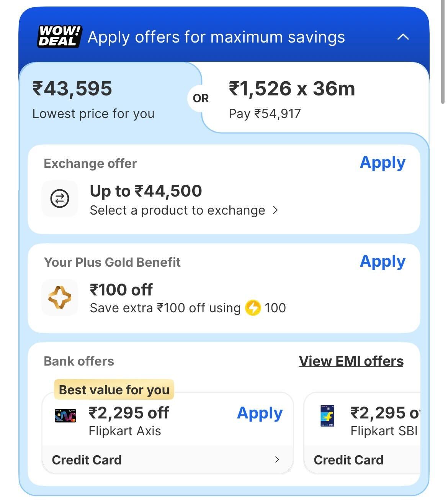Image resolution: width=448 pixels, height=502 pixels.
Task: Collapse the offers panel with the up chevron
Action: [x=403, y=37]
